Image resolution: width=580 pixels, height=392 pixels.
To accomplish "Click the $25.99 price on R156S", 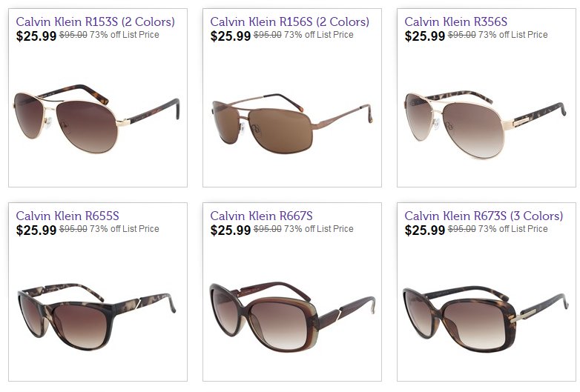I will click(231, 36).
